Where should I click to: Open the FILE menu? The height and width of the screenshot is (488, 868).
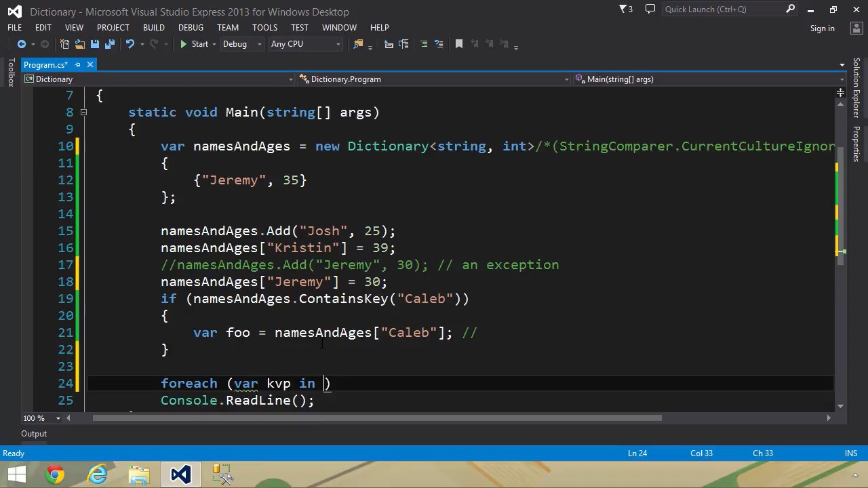pyautogui.click(x=14, y=28)
